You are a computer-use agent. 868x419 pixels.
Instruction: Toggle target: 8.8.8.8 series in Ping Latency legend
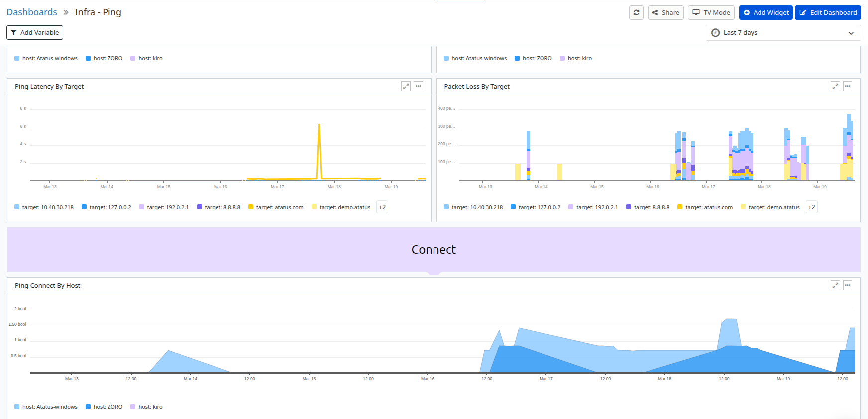pos(218,207)
